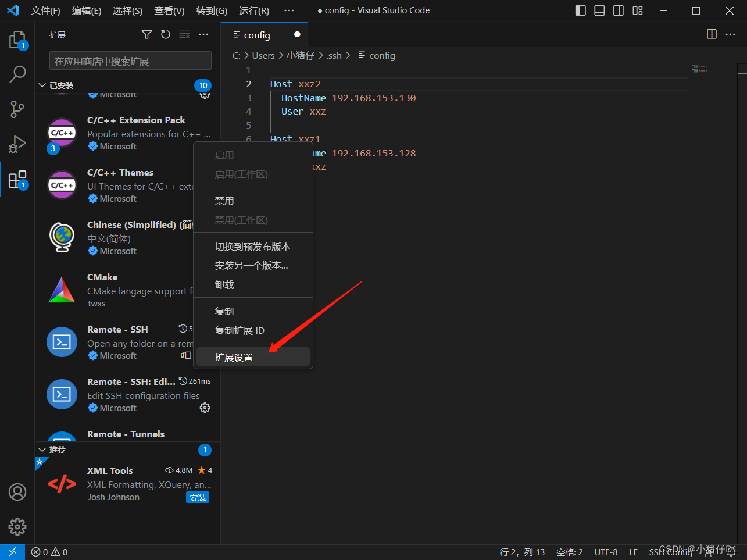The height and width of the screenshot is (560, 747).
Task: Open the Manage gear in activity bar
Action: tap(17, 527)
